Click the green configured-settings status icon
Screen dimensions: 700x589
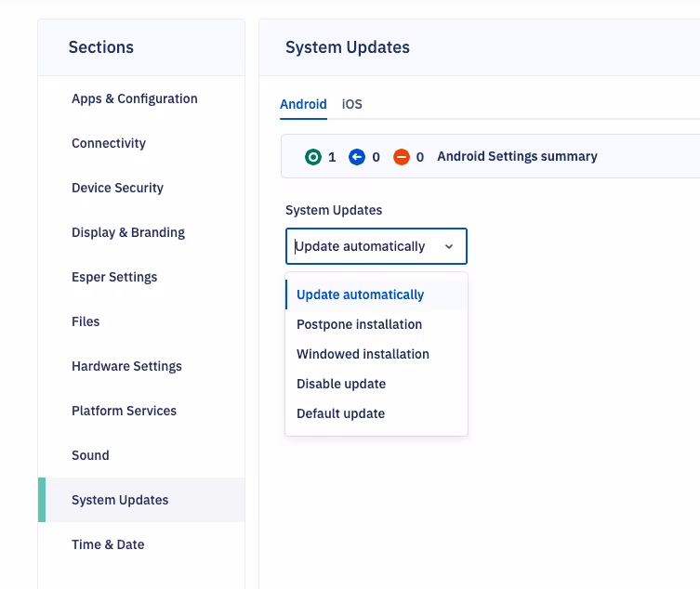coord(313,157)
